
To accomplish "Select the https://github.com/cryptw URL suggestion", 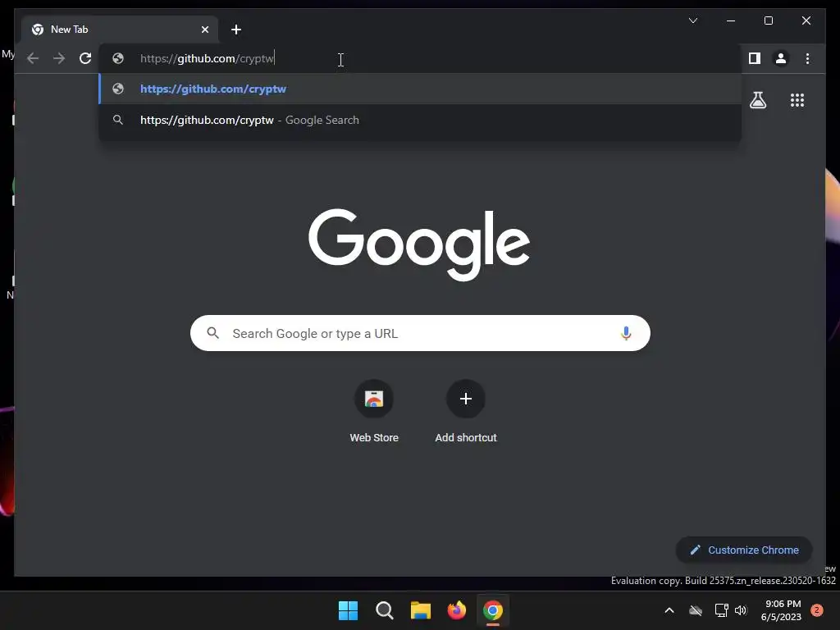I will [420, 89].
